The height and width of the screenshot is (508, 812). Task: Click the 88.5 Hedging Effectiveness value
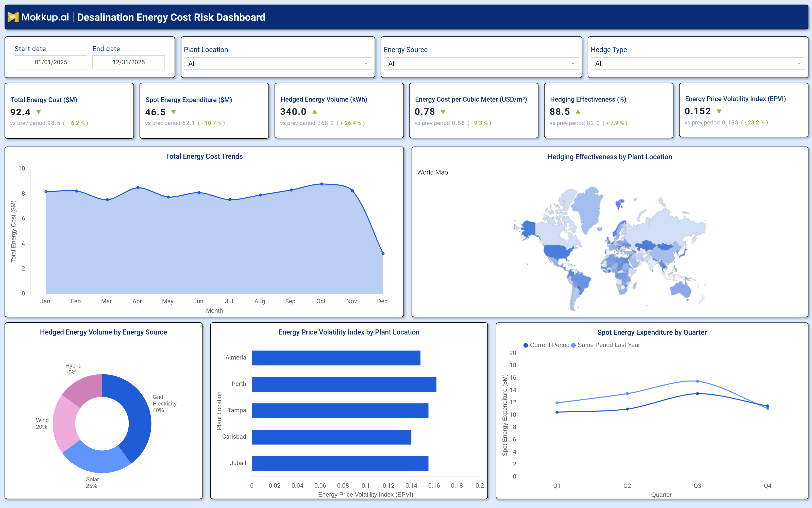coord(560,112)
